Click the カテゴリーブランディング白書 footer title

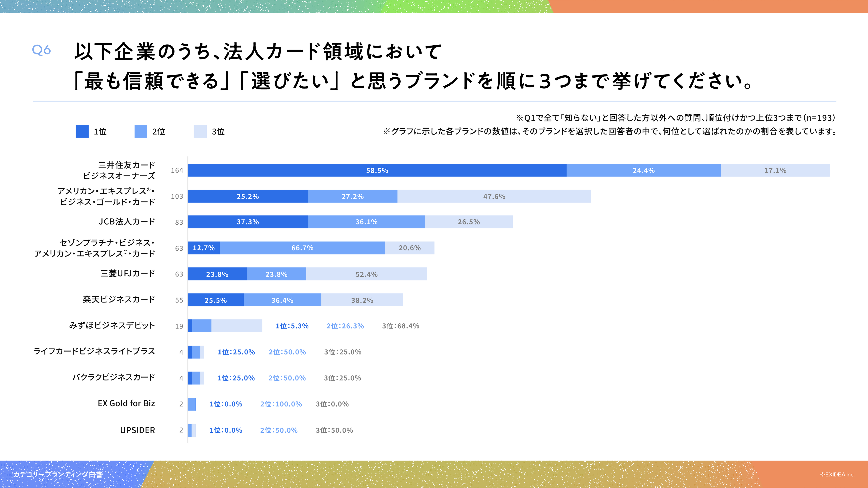[58, 474]
